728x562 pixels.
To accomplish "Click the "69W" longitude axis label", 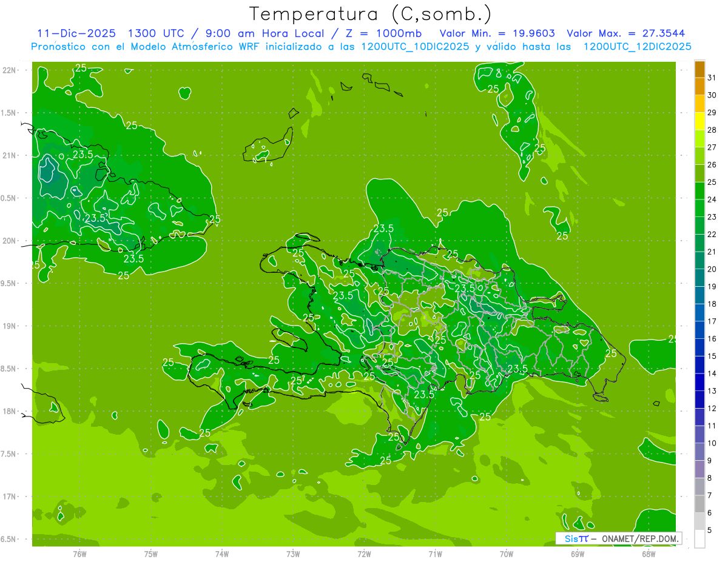I will point(577,554).
